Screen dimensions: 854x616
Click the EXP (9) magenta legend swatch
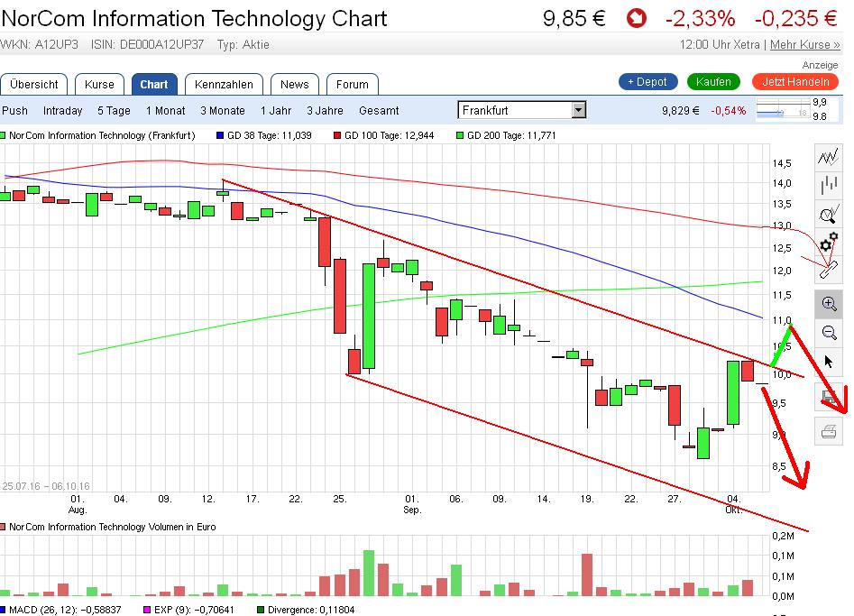[x=147, y=610]
